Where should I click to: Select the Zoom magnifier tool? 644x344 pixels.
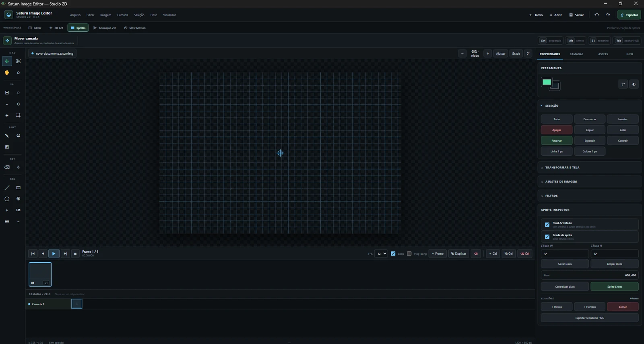[x=18, y=73]
